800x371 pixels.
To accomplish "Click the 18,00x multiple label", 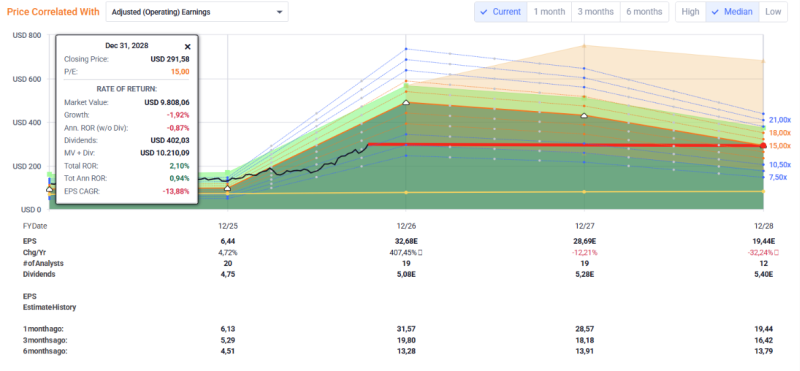I will point(780,133).
